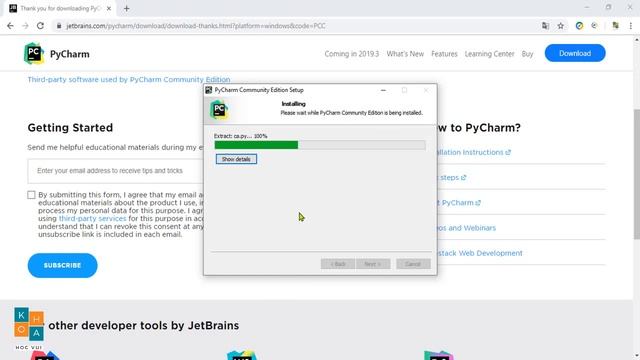Click the email address input field

point(116,171)
